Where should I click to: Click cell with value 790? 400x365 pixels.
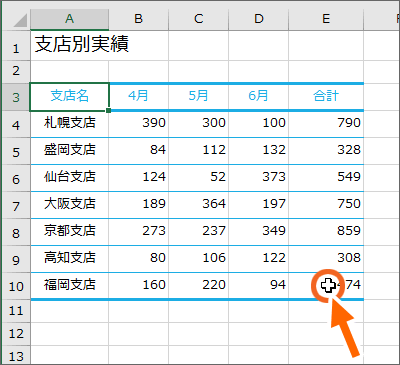pos(326,124)
